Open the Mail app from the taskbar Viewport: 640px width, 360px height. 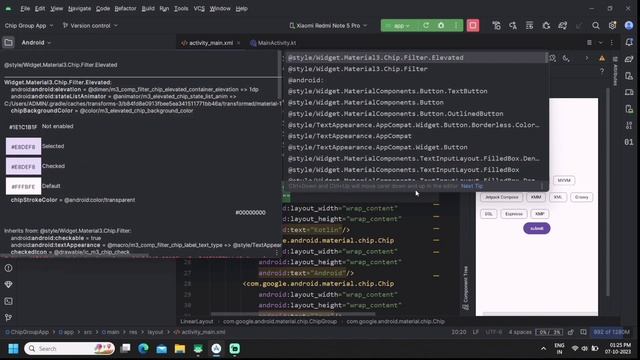[162, 349]
